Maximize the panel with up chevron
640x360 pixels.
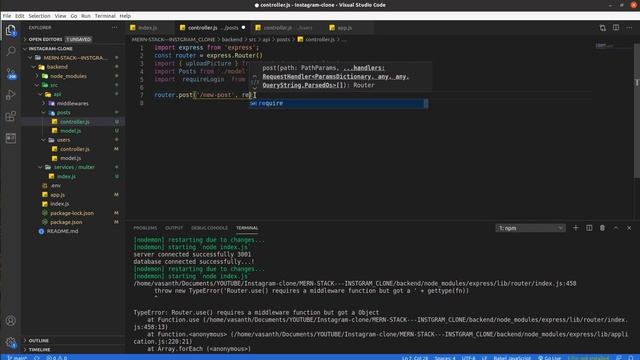(616, 228)
